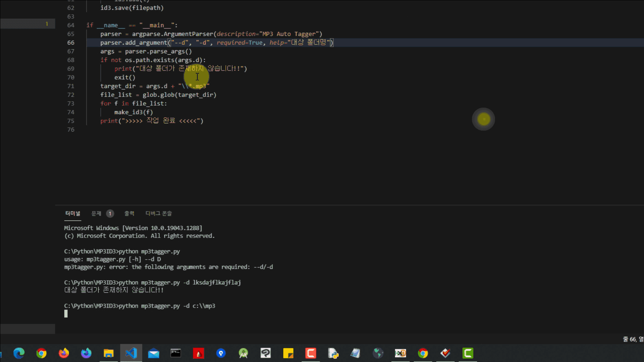
Task: Switch to the 터미널 panel tab
Action: (x=73, y=214)
